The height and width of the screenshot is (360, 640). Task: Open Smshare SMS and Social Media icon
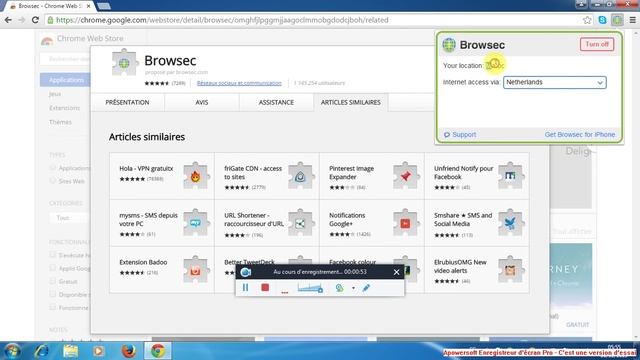[511, 222]
